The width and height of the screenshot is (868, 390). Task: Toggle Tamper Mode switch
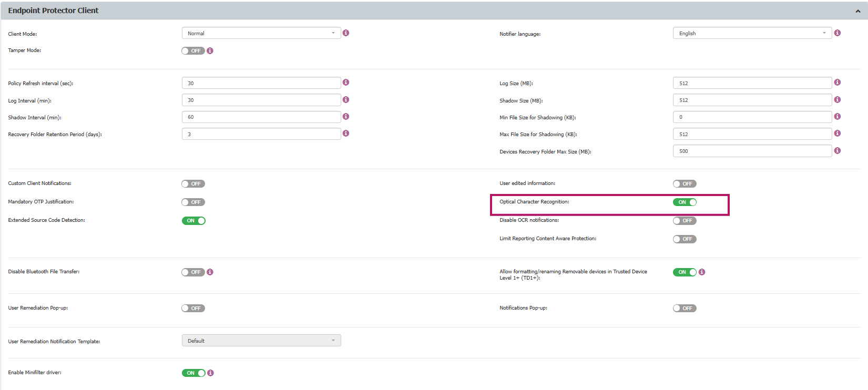pyautogui.click(x=193, y=51)
